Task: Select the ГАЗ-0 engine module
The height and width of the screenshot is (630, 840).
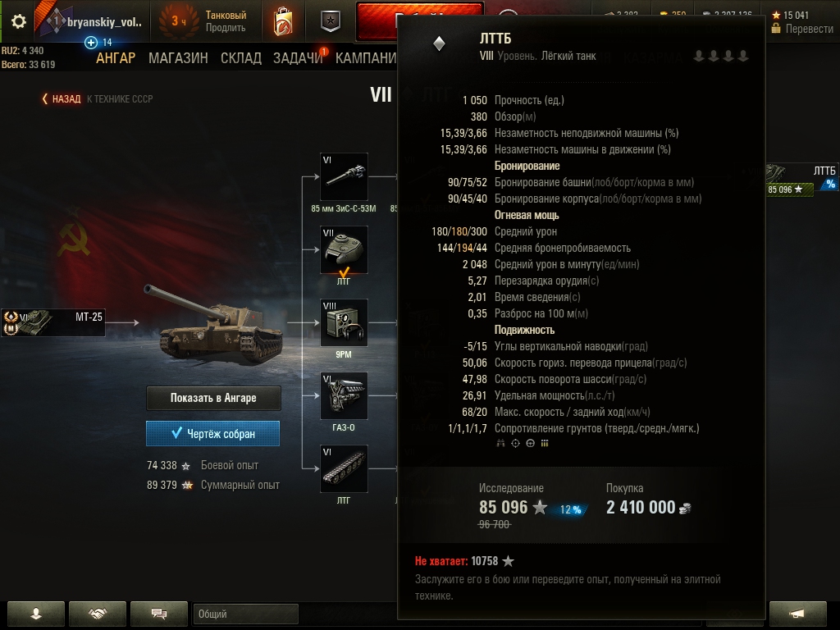Action: [x=344, y=396]
